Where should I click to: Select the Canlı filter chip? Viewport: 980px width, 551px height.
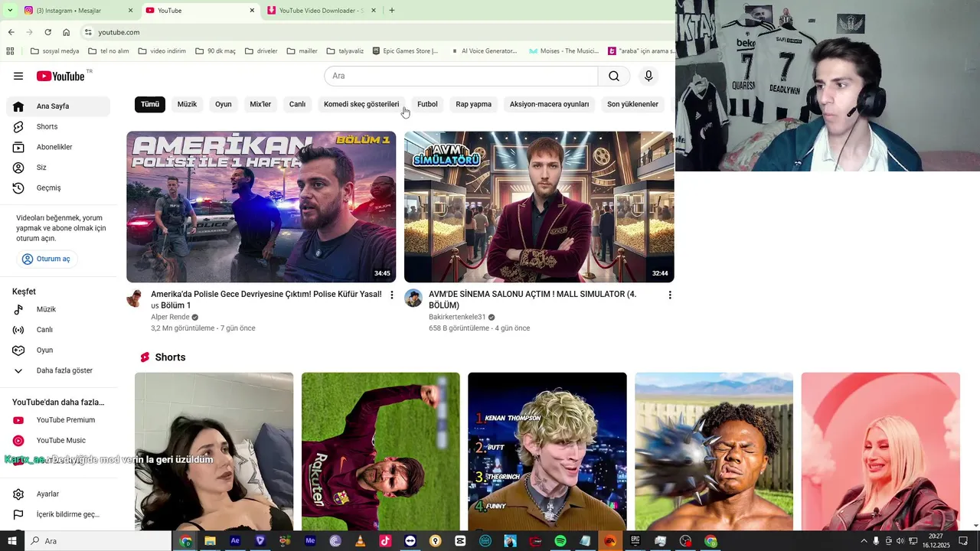(298, 104)
